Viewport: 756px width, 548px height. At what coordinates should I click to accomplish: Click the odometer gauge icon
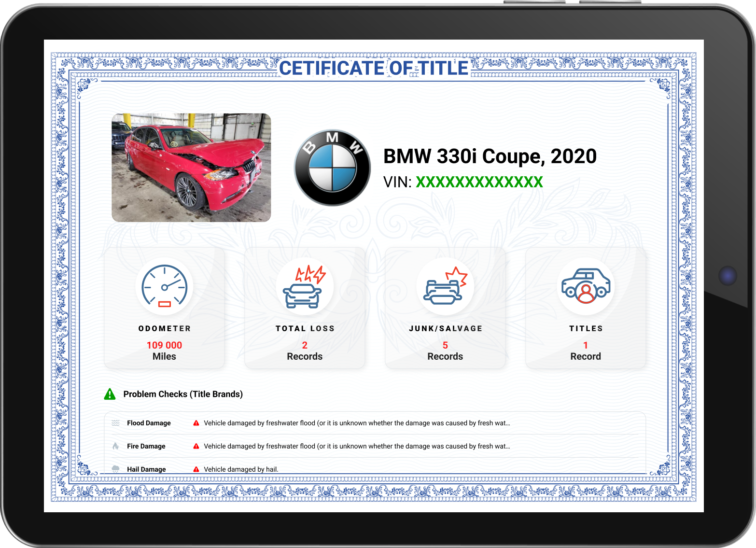coord(164,286)
